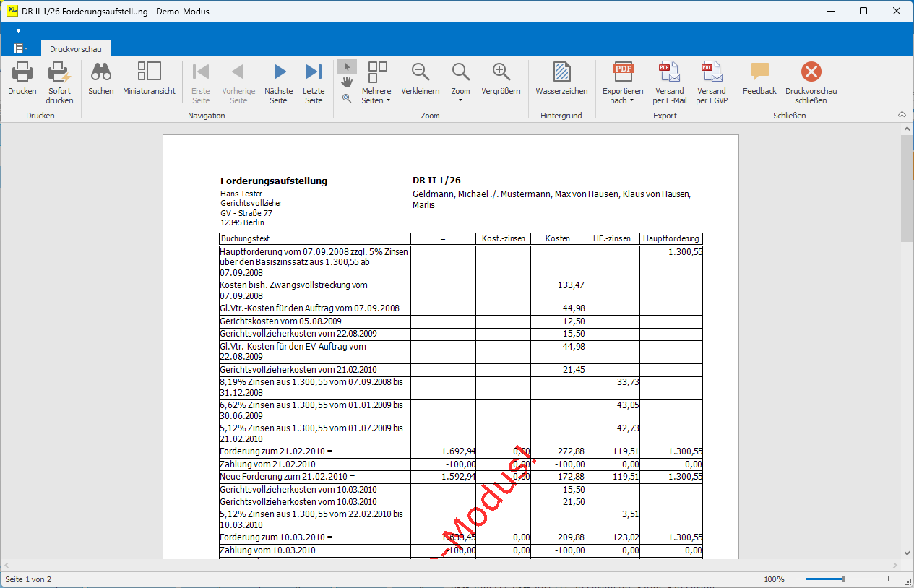Click the DR II 1/26 file number
Screen dimensions: 914x588
click(x=436, y=181)
